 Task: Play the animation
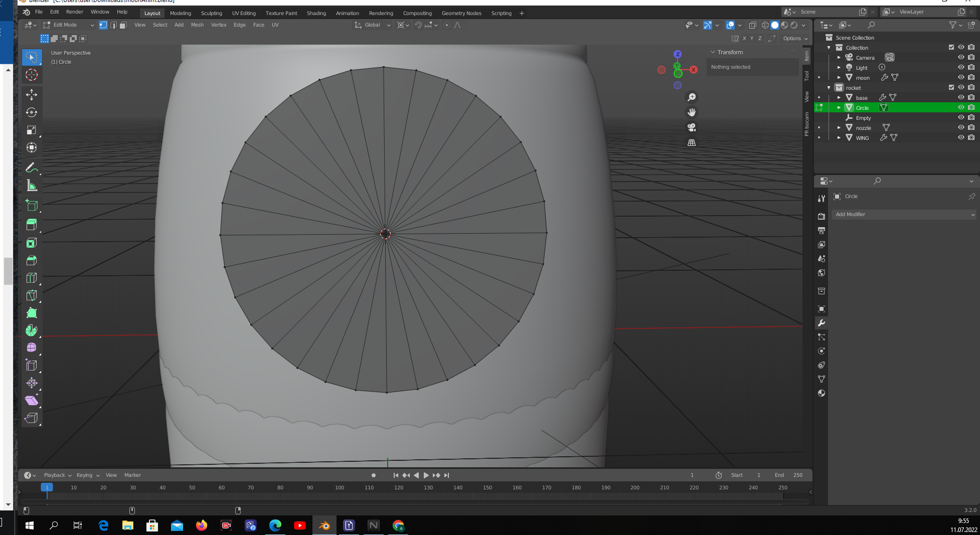coord(426,475)
